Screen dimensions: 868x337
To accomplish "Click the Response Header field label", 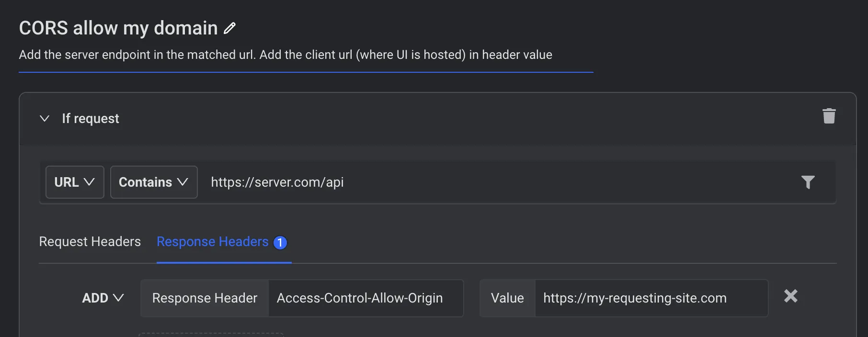I will (205, 298).
